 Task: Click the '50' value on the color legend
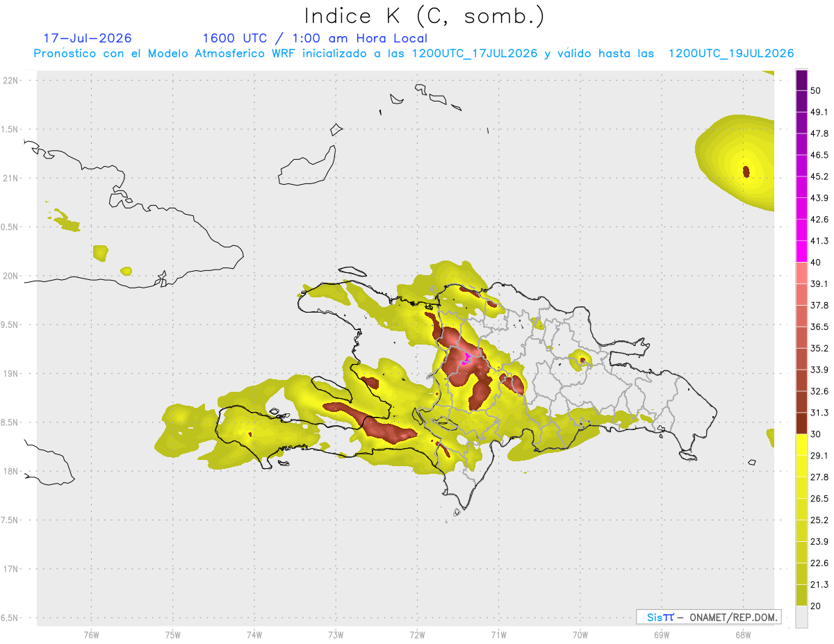point(816,91)
